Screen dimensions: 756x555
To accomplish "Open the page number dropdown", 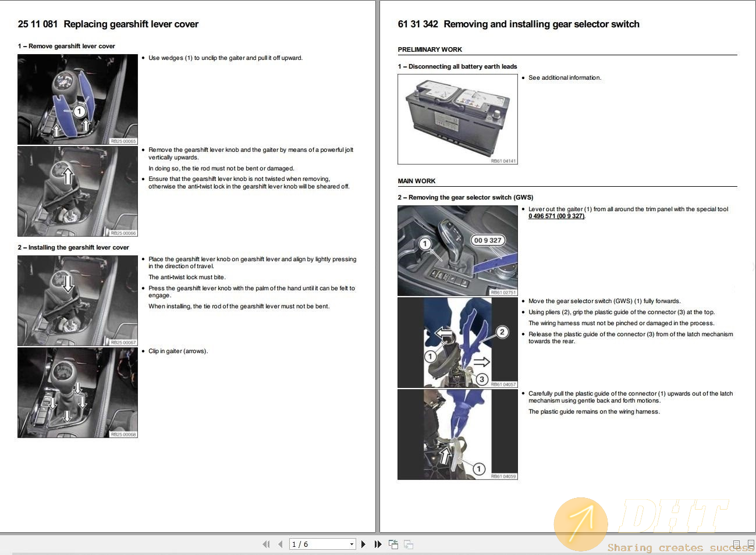I will coord(352,545).
